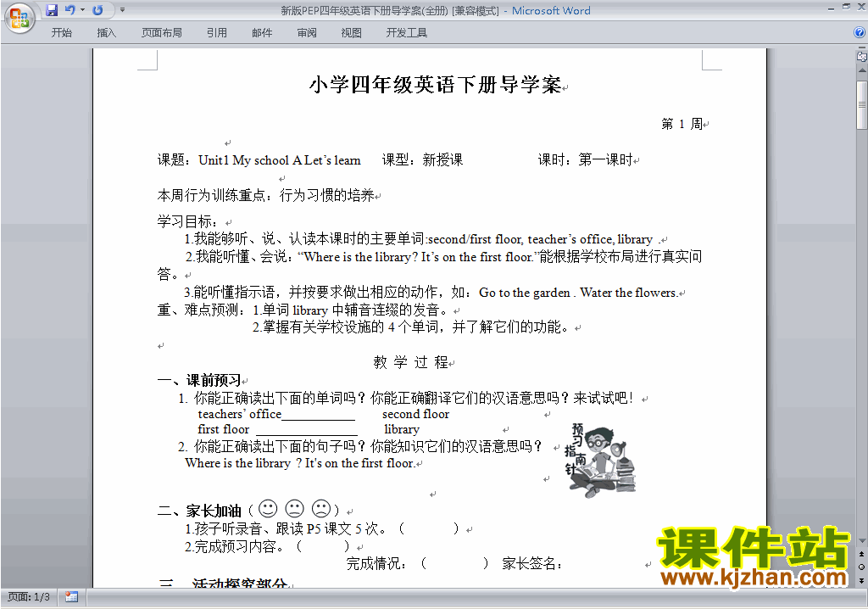
Task: Click the text 课型：新授课
Action: point(422,160)
